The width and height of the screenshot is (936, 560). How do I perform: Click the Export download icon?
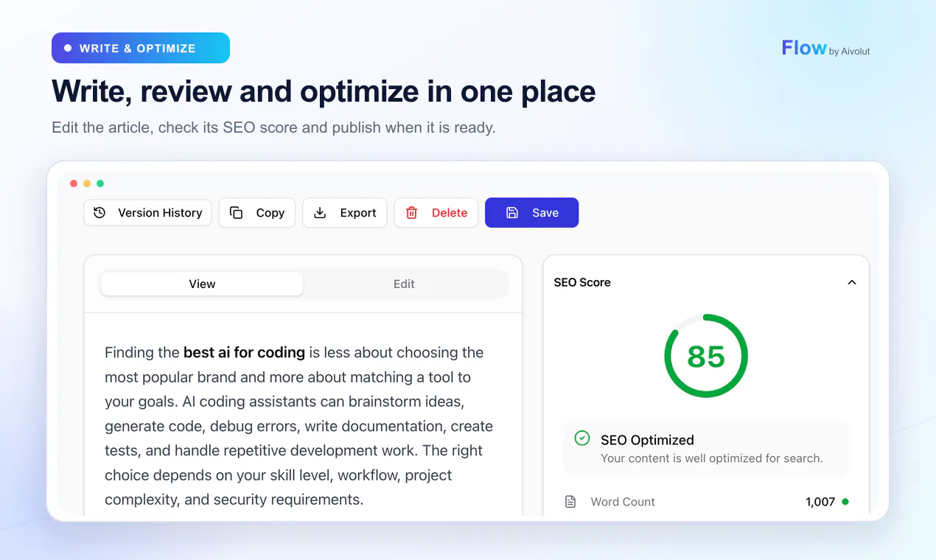coord(320,213)
